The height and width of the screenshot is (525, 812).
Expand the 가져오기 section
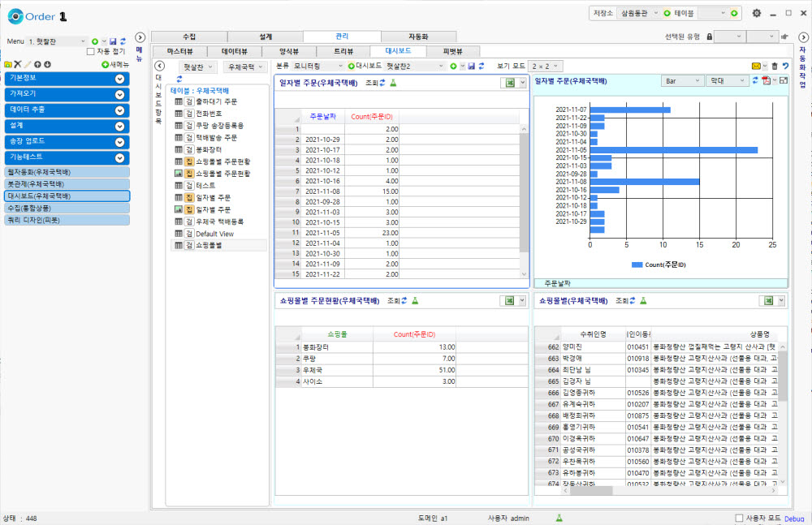[119, 95]
